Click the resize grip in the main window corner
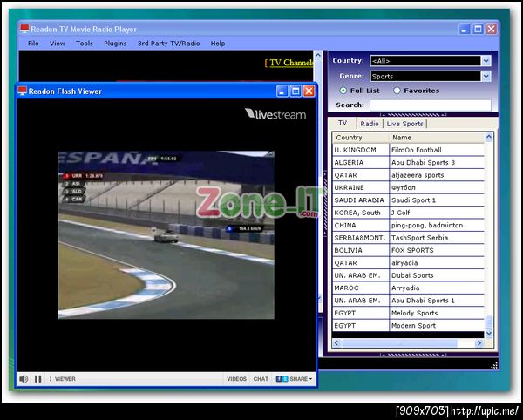523x420 pixels. [x=494, y=366]
